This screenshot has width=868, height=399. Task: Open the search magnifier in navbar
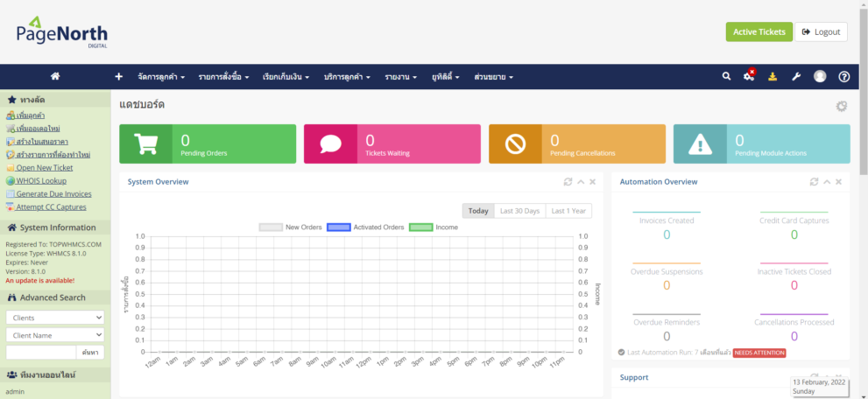726,76
